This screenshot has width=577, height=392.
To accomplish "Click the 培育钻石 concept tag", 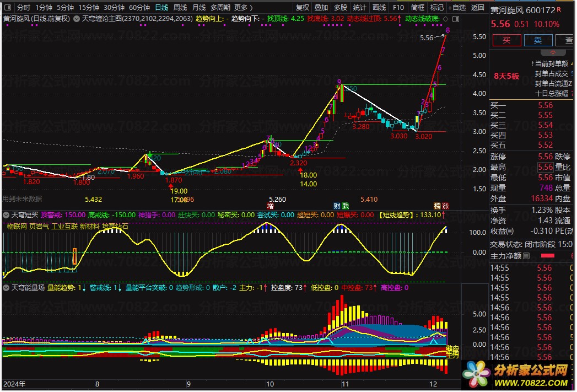I will point(115,227).
